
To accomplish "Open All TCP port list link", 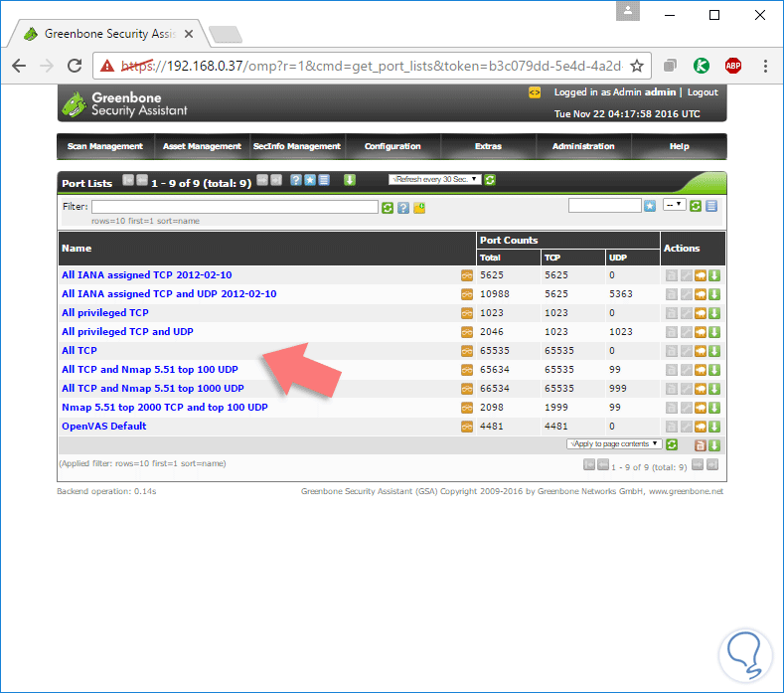I will click(79, 350).
